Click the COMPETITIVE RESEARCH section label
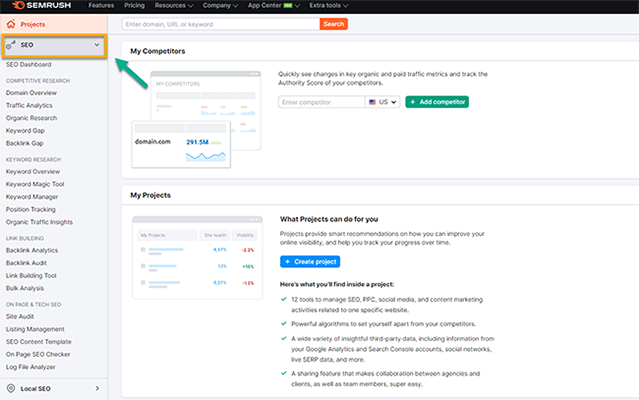 tap(38, 81)
